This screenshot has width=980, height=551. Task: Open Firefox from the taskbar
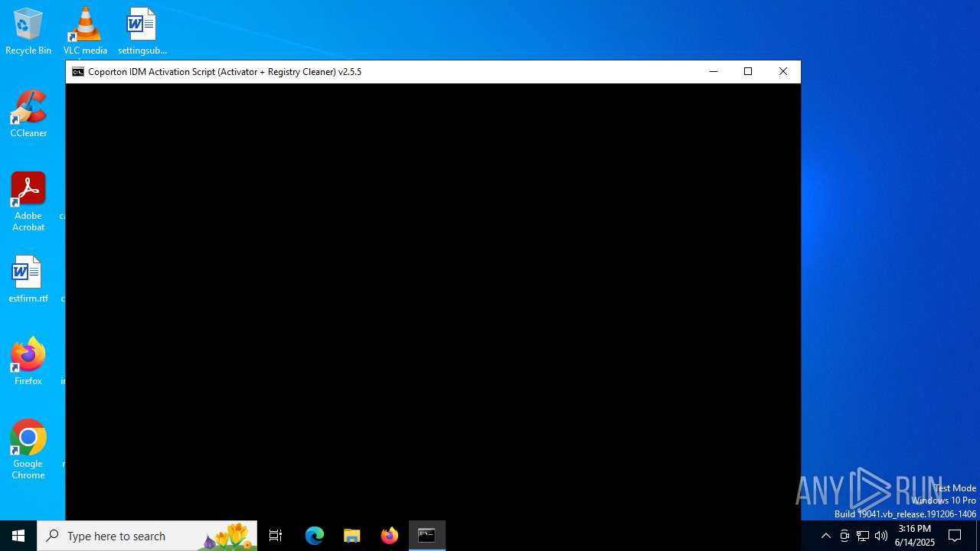390,536
